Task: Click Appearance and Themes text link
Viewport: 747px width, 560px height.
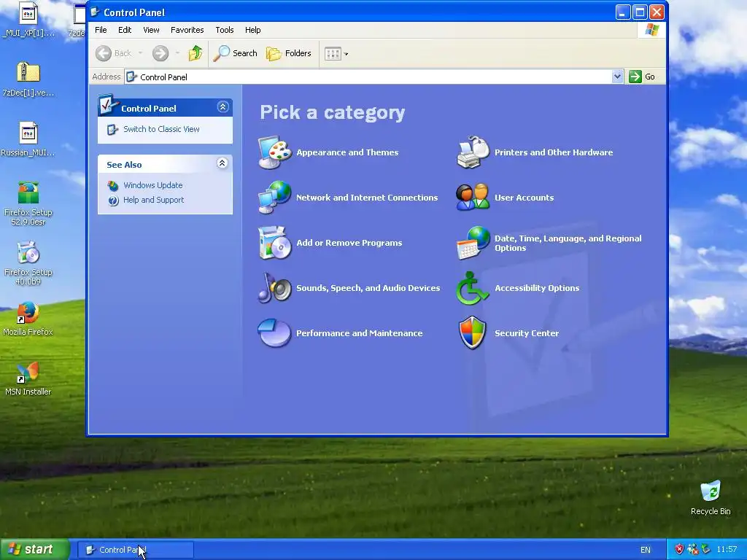Action: 347,152
